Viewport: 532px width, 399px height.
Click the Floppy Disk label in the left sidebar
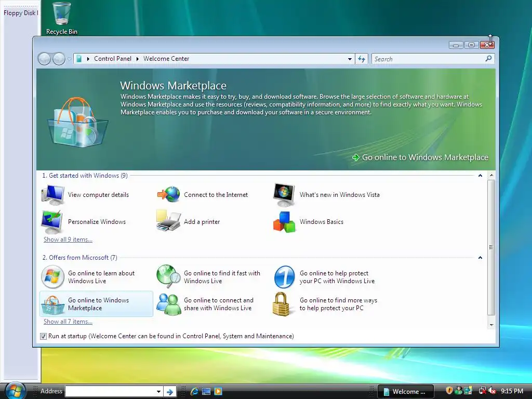click(21, 13)
